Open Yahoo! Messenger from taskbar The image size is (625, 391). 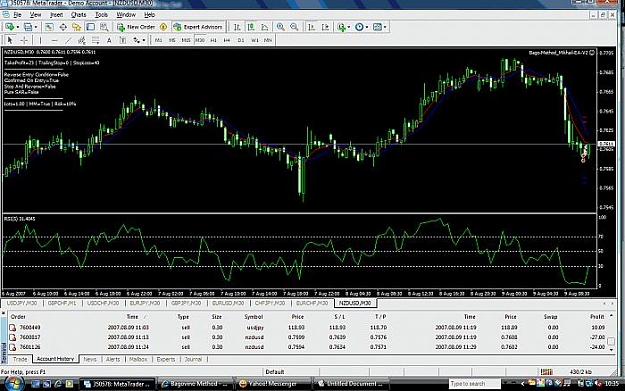[x=272, y=384]
